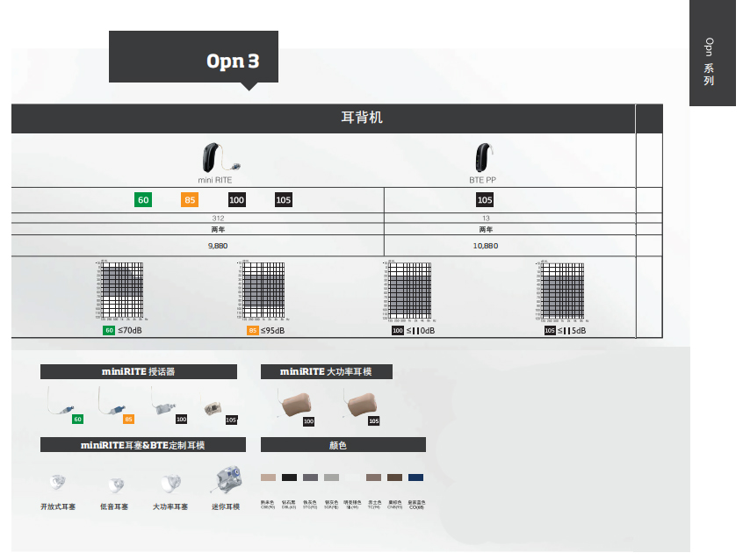Open the ≤70dB audiogram fitting chart
This screenshot has width=743, height=560.
pos(122,291)
